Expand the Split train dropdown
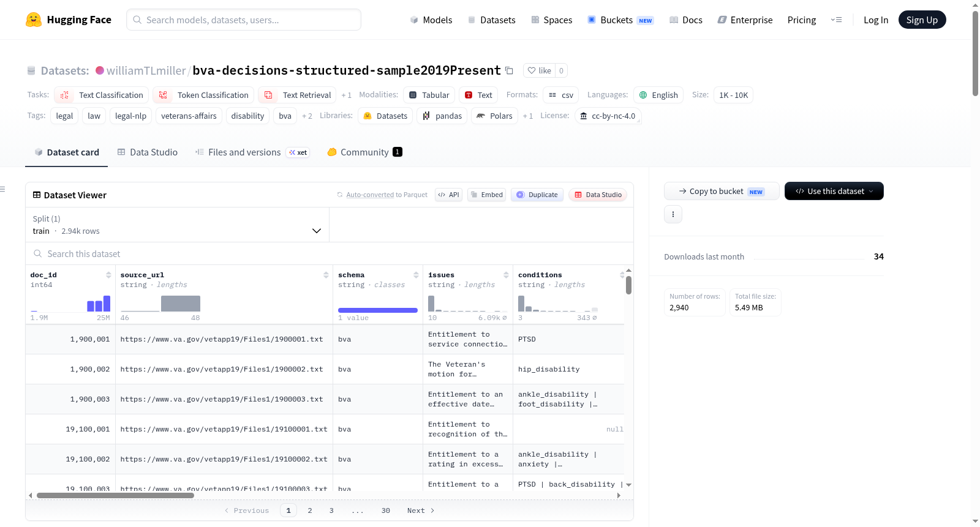980x527 pixels. pos(178,225)
